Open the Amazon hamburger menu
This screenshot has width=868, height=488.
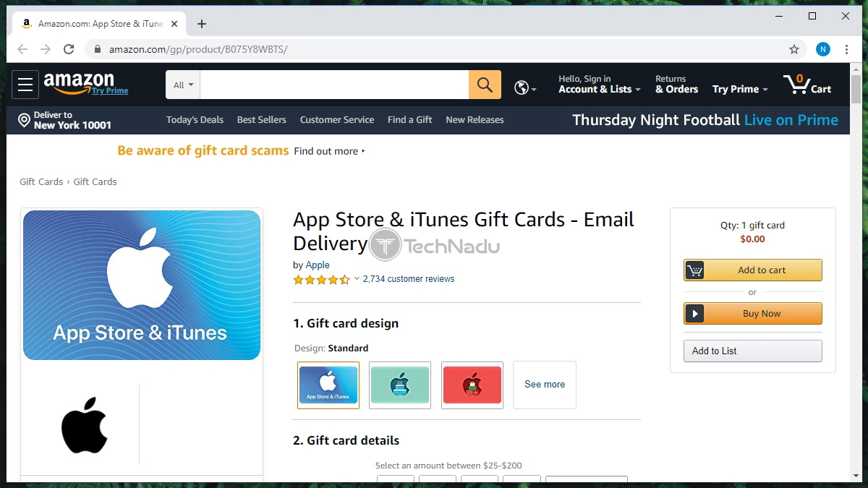click(x=25, y=85)
